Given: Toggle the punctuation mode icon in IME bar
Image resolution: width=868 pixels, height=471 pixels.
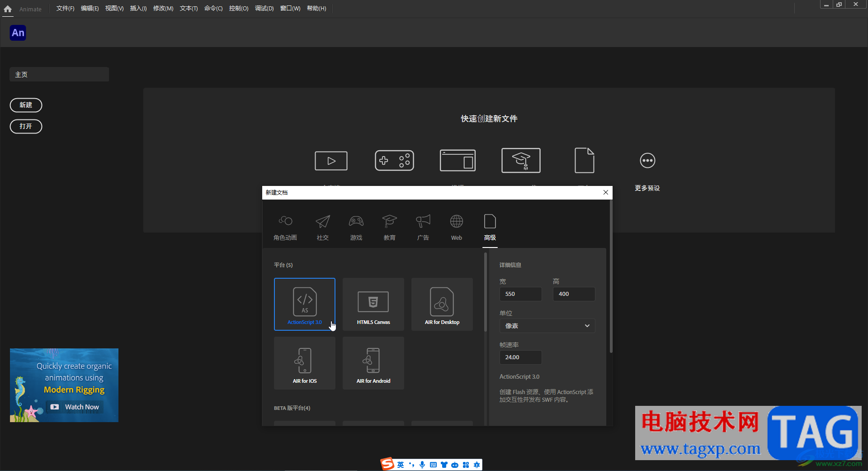Looking at the screenshot, I should pyautogui.click(x=411, y=465).
